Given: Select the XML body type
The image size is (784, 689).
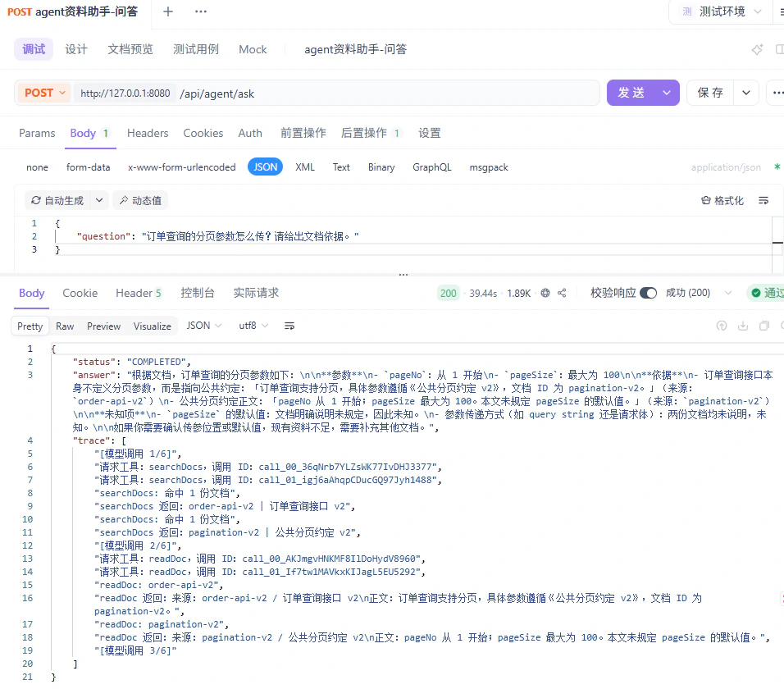Looking at the screenshot, I should 305,167.
